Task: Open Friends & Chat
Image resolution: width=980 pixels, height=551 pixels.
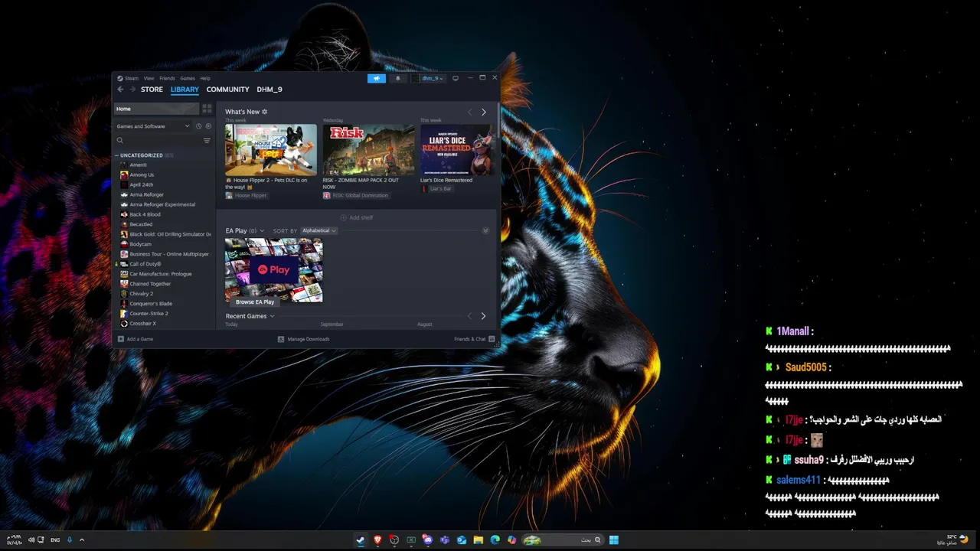Action: click(x=474, y=339)
